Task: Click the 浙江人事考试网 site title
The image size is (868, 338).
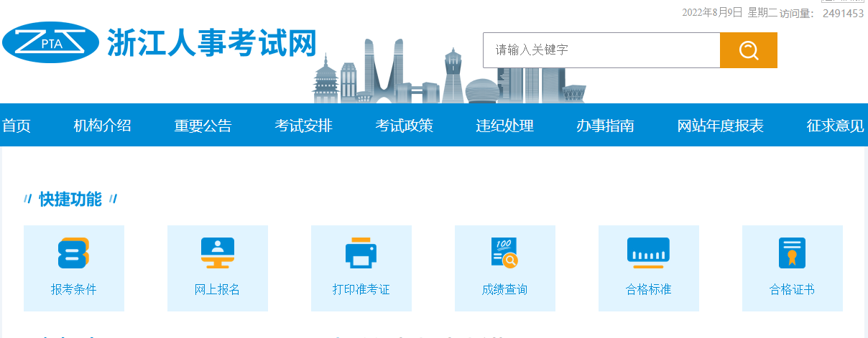Action: (x=211, y=42)
